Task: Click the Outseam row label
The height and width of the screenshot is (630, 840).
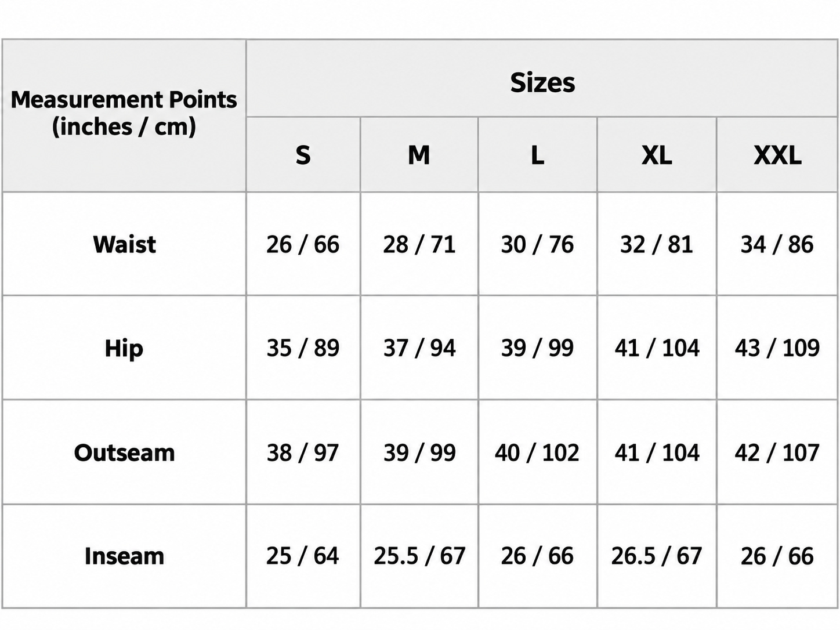Action: click(124, 452)
